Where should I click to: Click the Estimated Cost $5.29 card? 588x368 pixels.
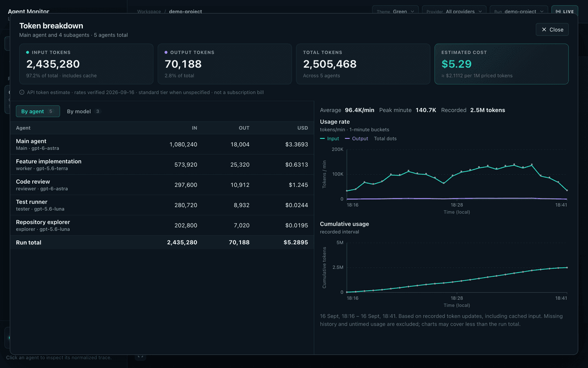(x=501, y=64)
